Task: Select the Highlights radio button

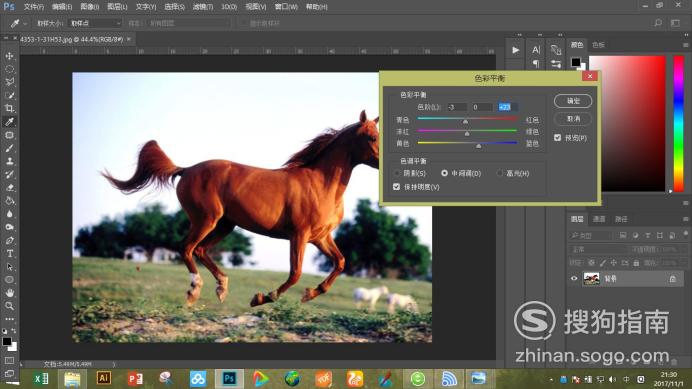Action: 500,173
